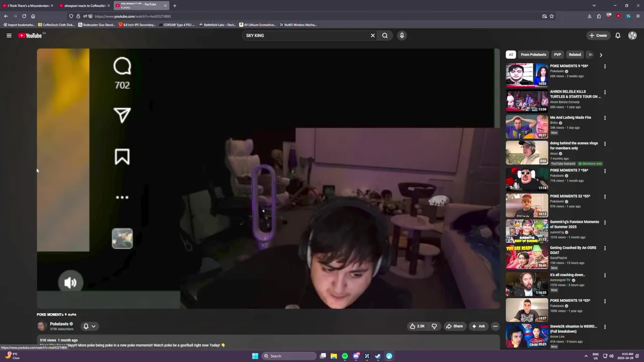Toggle picture-in-picture from address bar
The height and width of the screenshot is (362, 644).
(544, 16)
